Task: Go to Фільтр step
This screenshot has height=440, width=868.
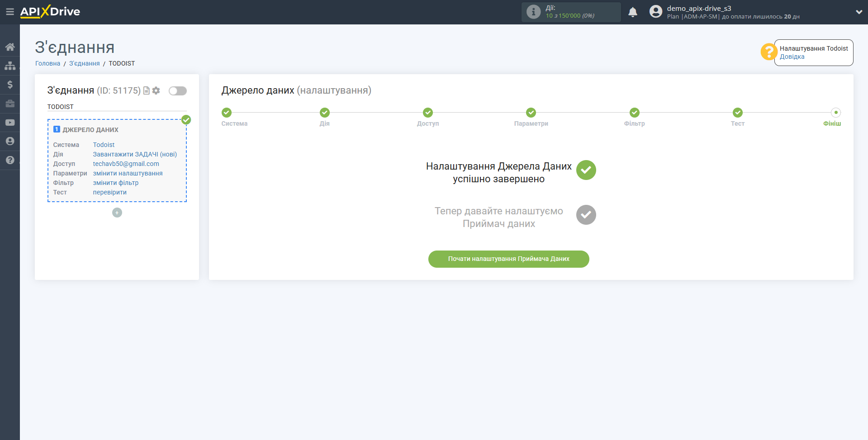Action: point(635,113)
